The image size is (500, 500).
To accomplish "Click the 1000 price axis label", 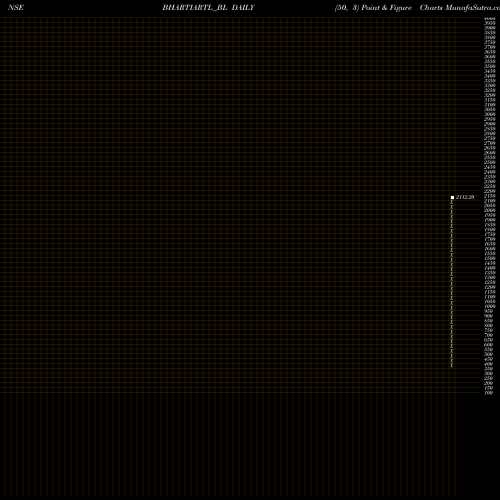I will pos(490,306).
